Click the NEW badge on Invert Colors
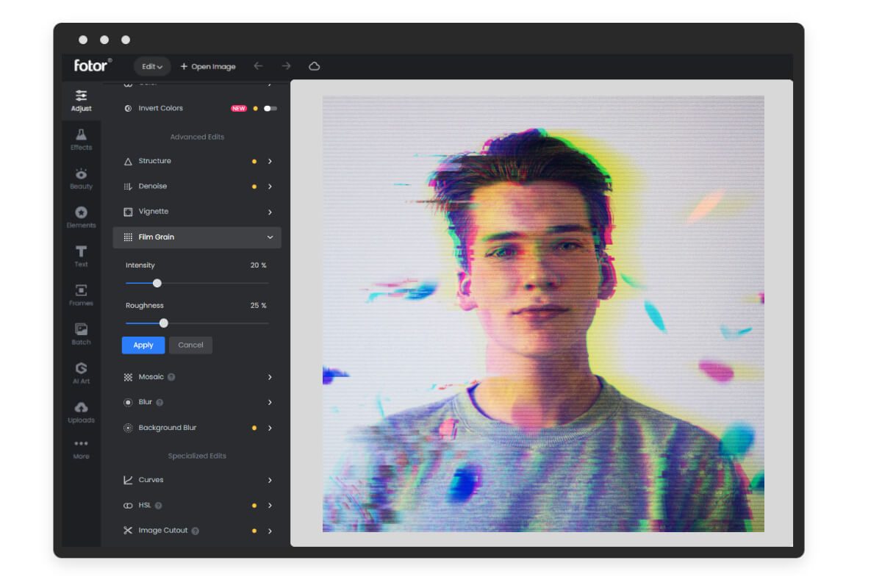The image size is (882, 588). 239,108
